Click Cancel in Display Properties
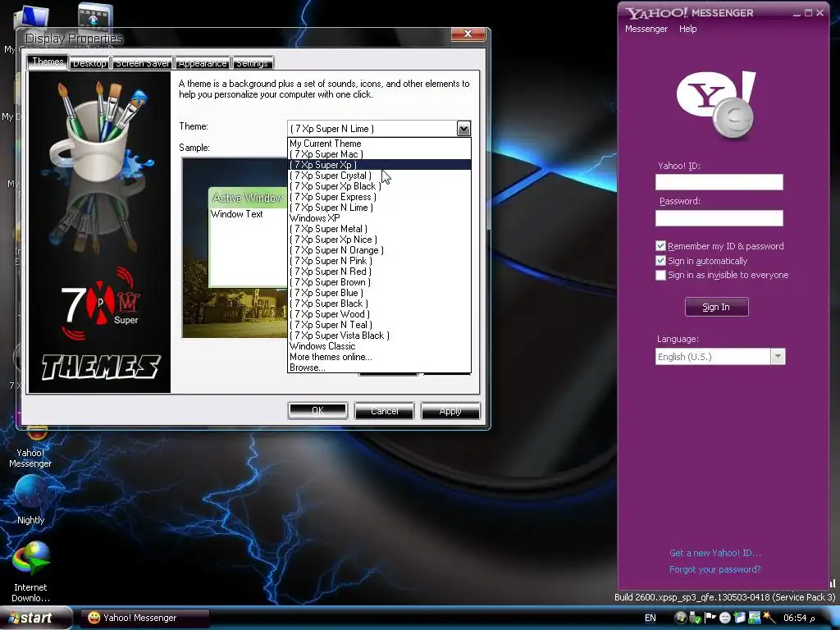 (384, 411)
